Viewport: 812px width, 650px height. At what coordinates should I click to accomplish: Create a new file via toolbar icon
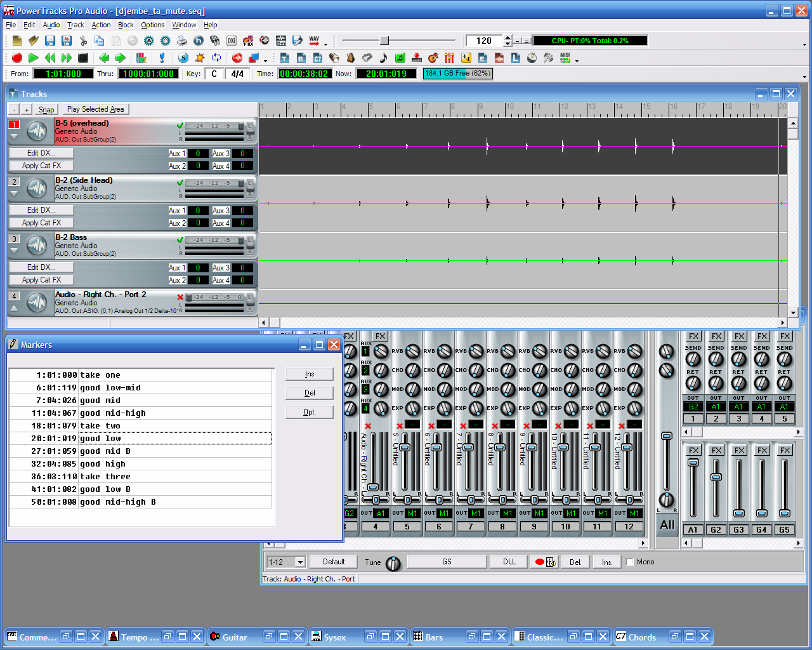click(16, 41)
